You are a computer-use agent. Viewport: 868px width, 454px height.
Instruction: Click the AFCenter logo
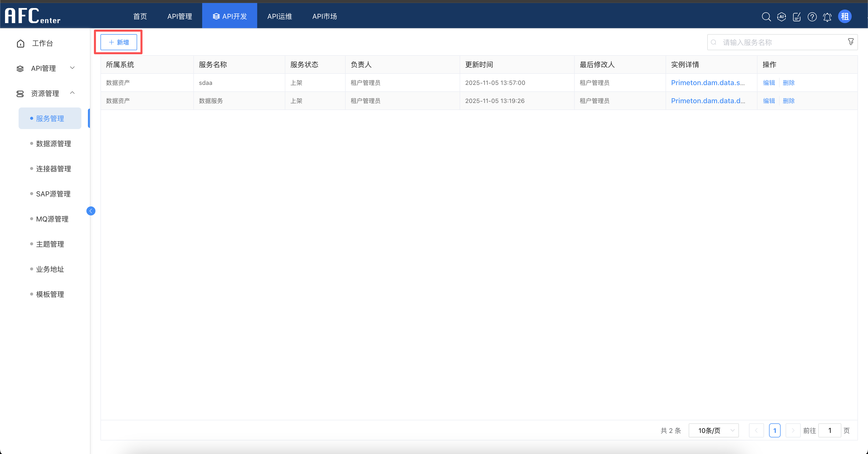pos(33,16)
